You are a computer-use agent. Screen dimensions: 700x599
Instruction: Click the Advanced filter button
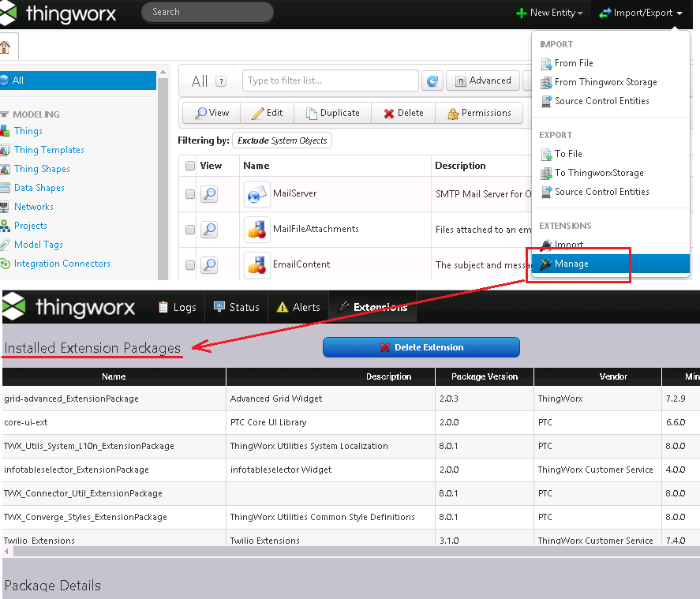click(x=483, y=80)
